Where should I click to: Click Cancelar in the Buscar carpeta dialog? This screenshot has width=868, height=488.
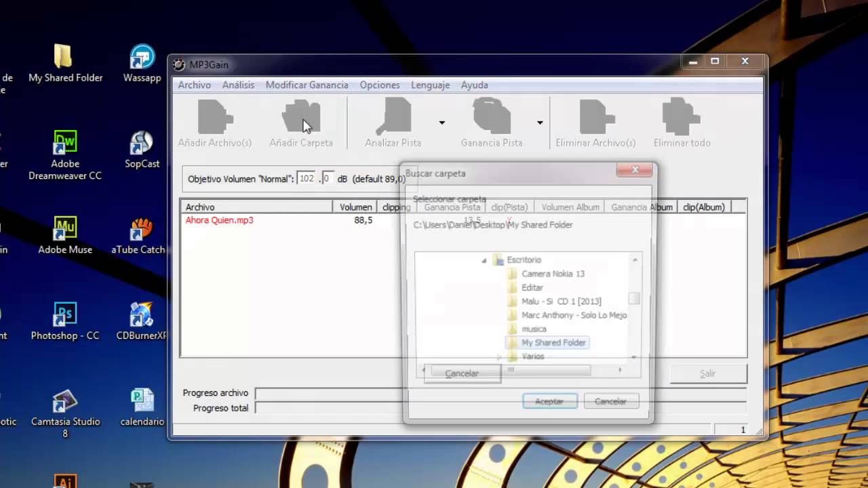tap(610, 401)
